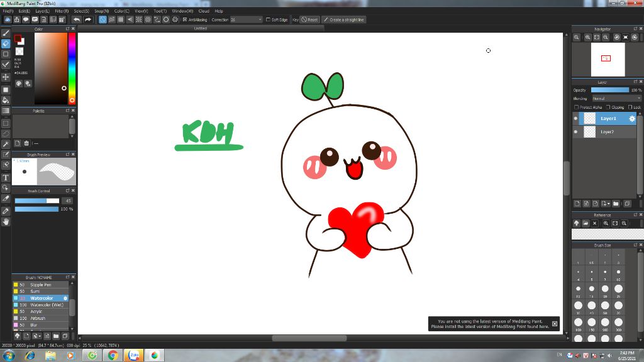
Task: Enable the Clipping checkbox
Action: (x=608, y=107)
